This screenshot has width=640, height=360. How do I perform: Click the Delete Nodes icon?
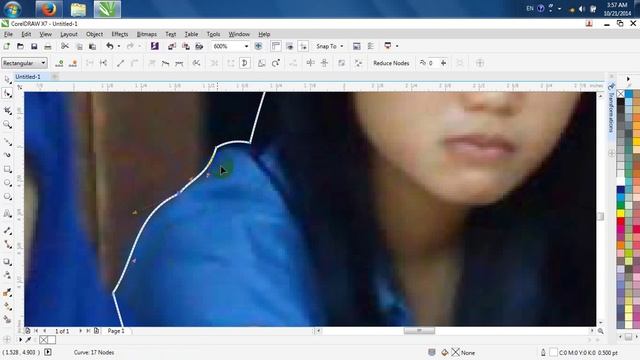(x=73, y=63)
